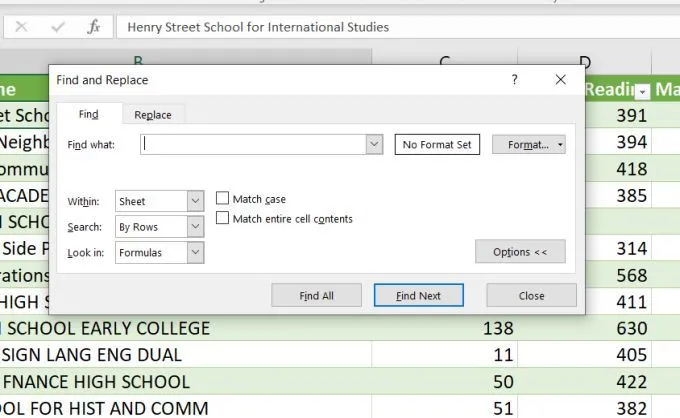
Task: Select the cell with value 314
Action: 618,248
